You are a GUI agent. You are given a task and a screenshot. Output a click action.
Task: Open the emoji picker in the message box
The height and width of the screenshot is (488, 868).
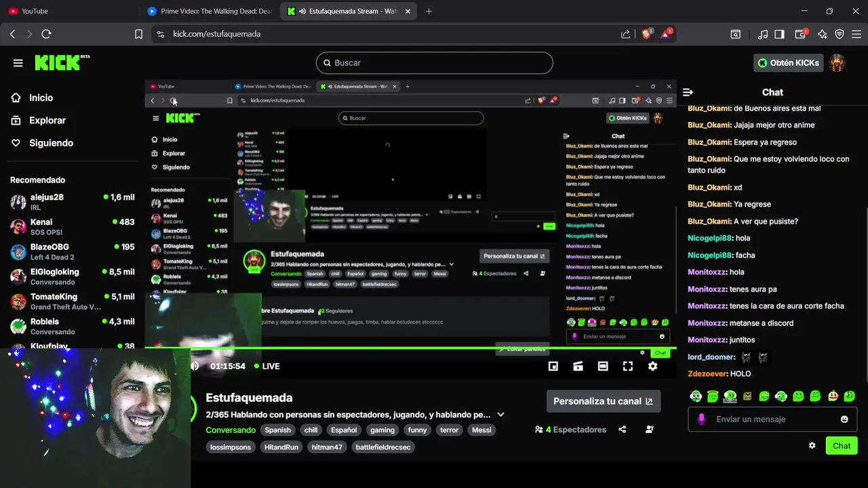(x=844, y=419)
